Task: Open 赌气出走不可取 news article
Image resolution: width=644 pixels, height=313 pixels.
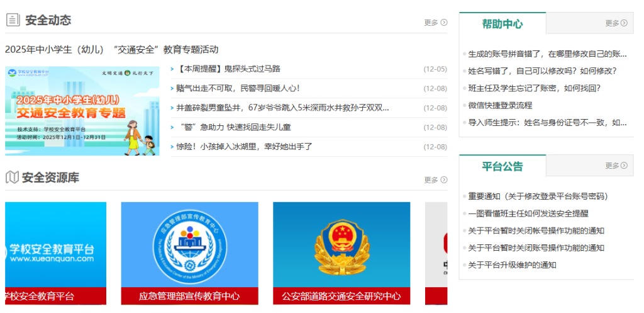Action: (x=238, y=88)
